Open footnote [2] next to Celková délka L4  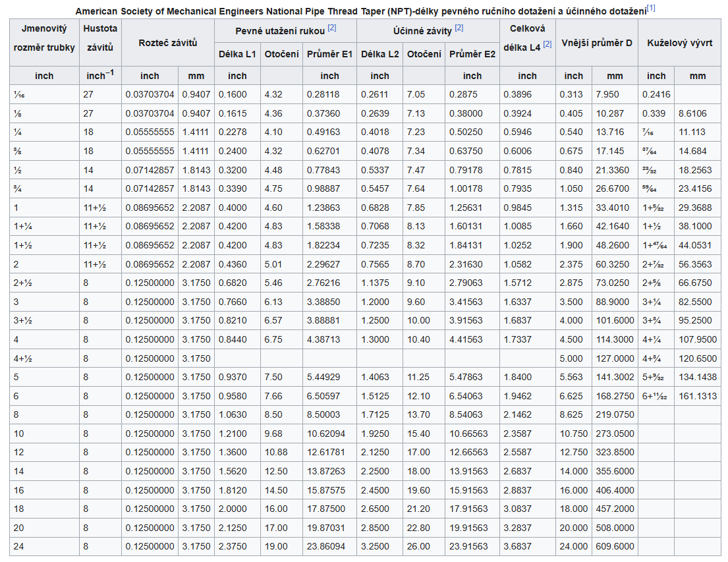[547, 44]
